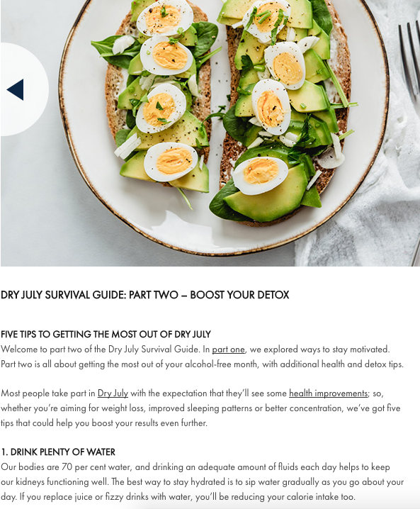Click the paragraph starting "Our bodies are 70 per cent"
The height and width of the screenshot is (509, 420).
click(202, 482)
